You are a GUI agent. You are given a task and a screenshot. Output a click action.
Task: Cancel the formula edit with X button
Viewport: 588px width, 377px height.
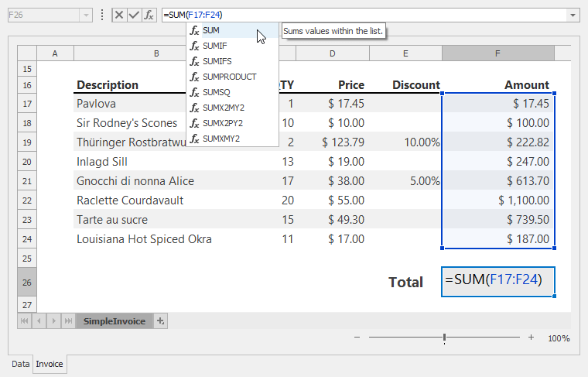[x=118, y=15]
